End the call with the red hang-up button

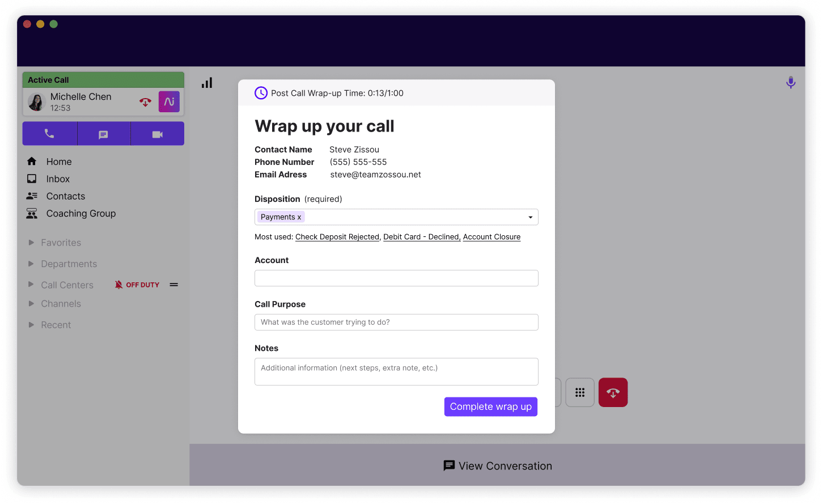point(613,392)
